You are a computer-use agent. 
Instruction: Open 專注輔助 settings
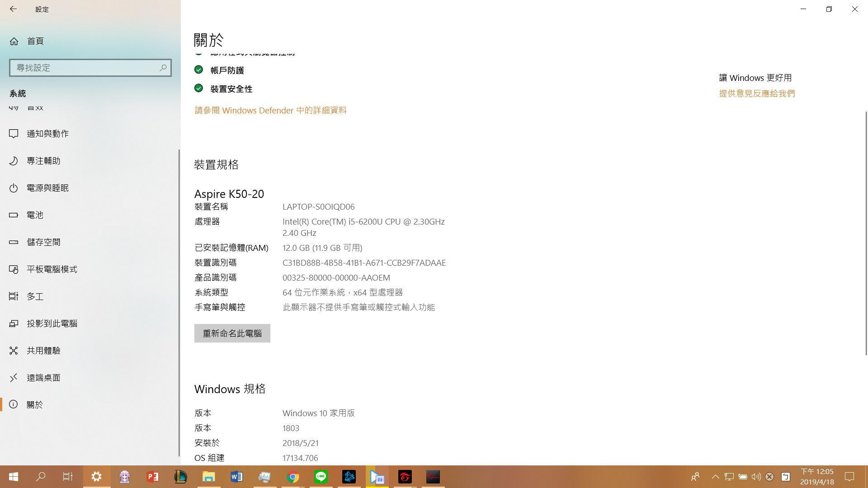(90, 161)
